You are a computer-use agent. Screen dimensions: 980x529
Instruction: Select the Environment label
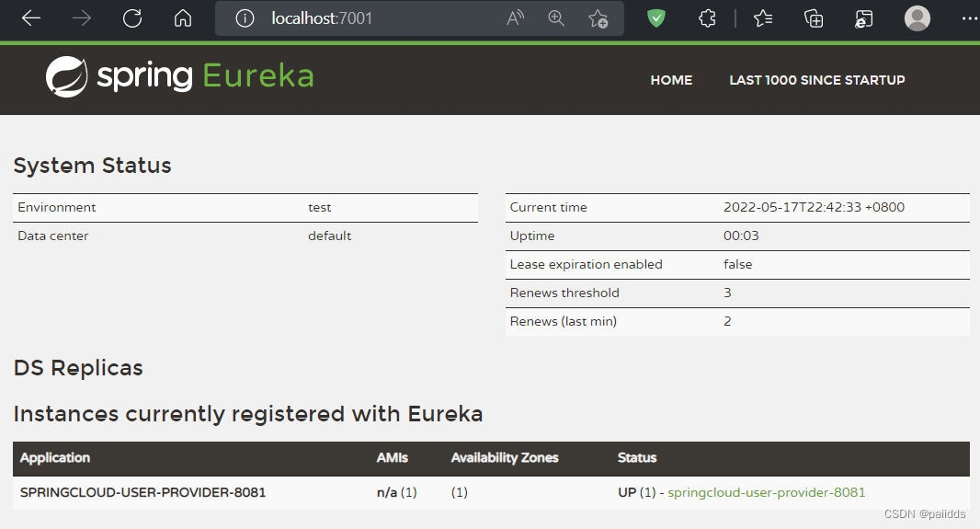click(x=57, y=207)
